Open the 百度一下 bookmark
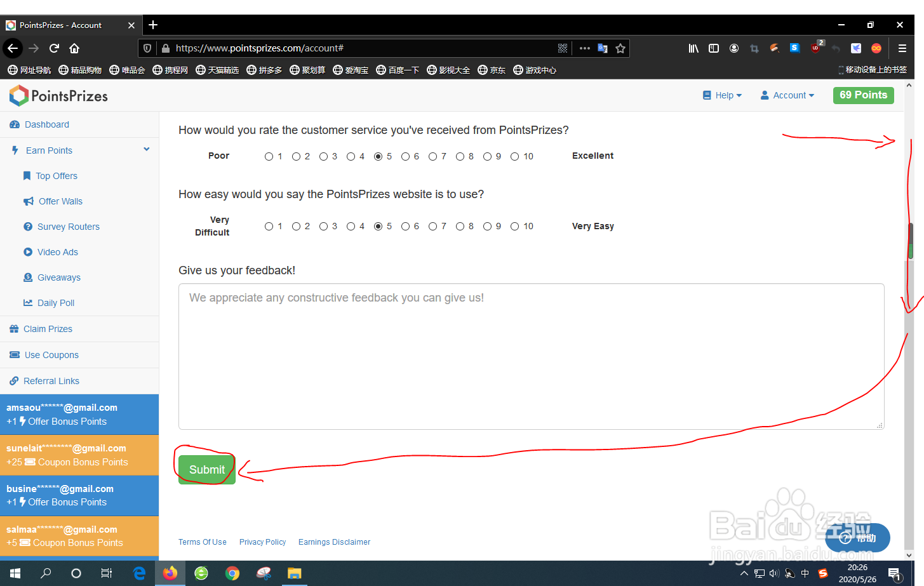This screenshot has width=924, height=586. pos(398,70)
